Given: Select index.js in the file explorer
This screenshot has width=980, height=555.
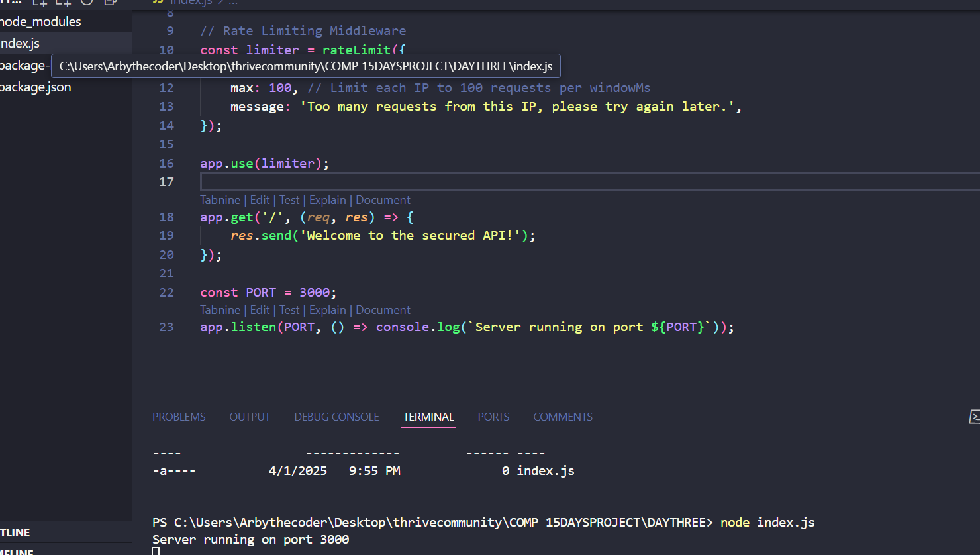Looking at the screenshot, I should tap(66, 43).
